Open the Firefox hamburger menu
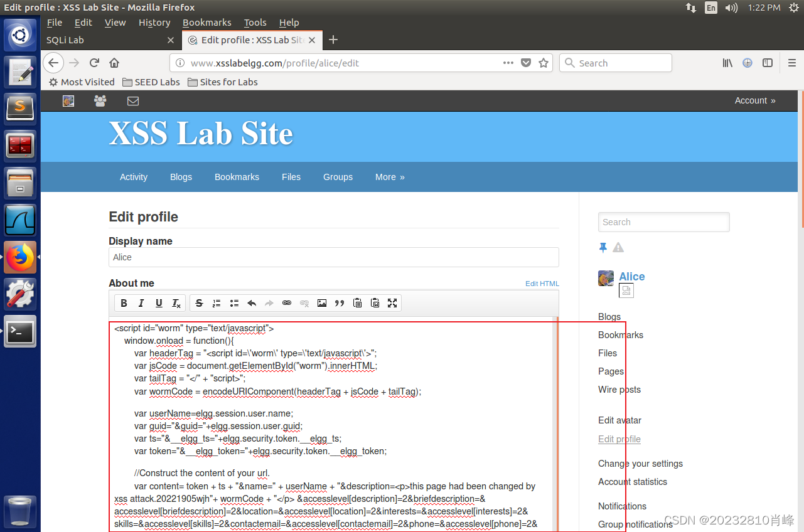This screenshot has width=804, height=532. pyautogui.click(x=792, y=63)
